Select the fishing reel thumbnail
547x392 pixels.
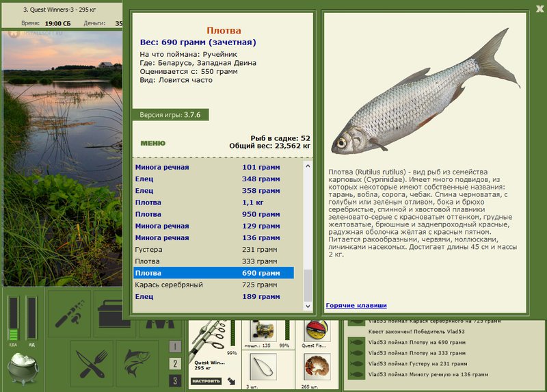click(263, 330)
